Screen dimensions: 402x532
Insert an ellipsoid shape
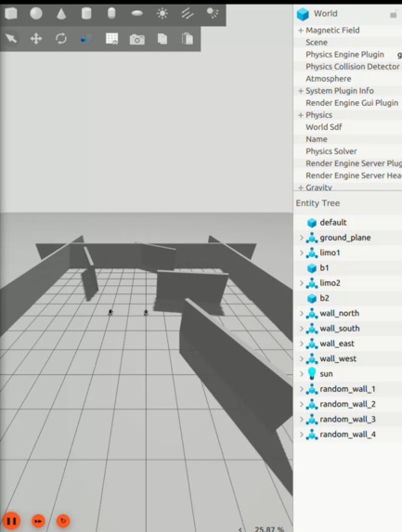click(x=137, y=14)
